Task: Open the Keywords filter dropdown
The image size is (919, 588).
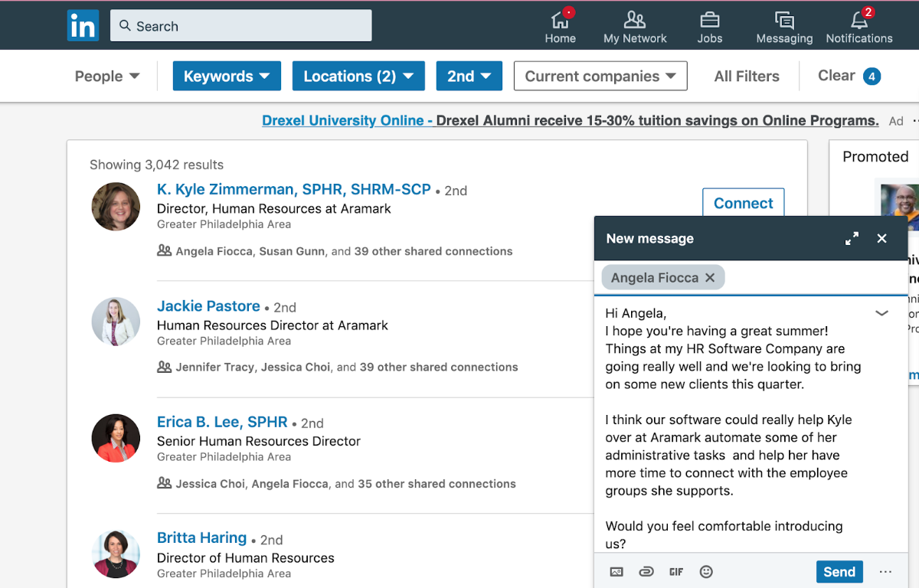Action: coord(227,76)
